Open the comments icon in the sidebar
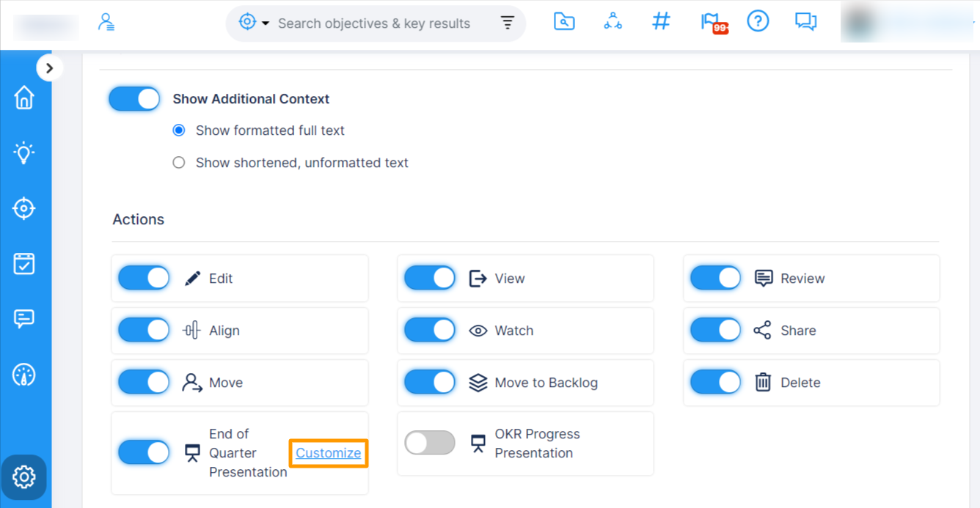Image resolution: width=980 pixels, height=508 pixels. point(24,318)
